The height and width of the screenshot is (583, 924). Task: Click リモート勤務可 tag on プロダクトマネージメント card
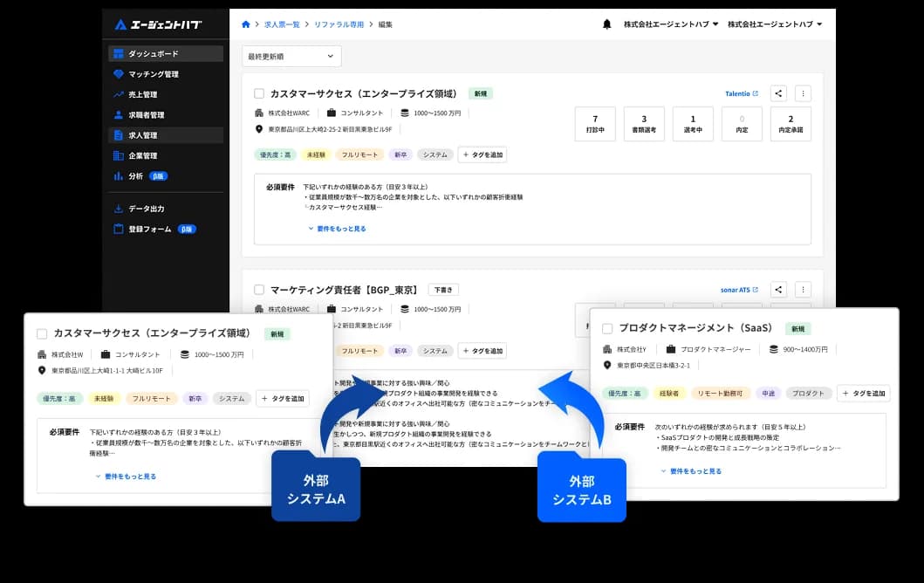(720, 394)
